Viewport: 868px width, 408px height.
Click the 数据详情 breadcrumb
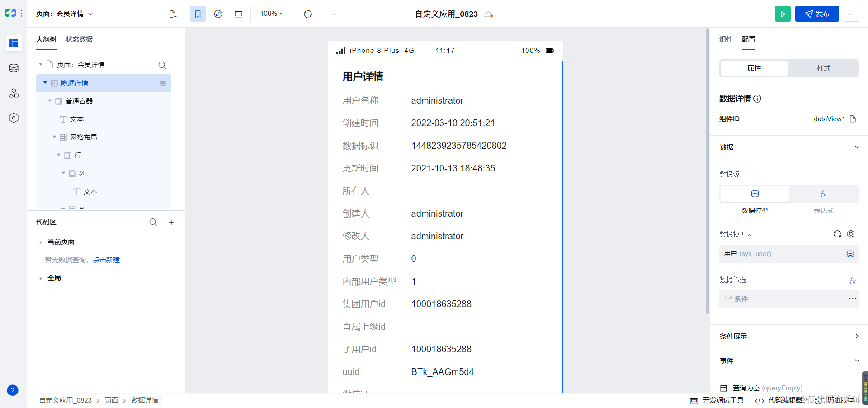pos(145,400)
